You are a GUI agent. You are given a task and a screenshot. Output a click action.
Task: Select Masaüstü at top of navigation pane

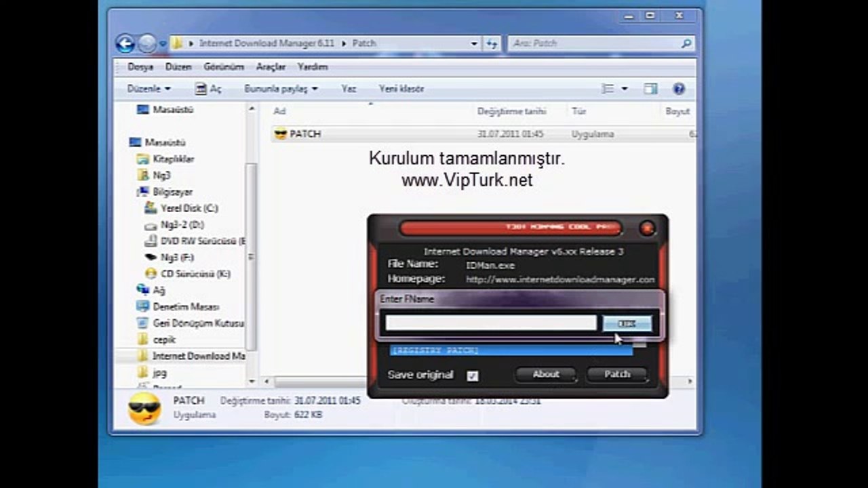(165, 109)
